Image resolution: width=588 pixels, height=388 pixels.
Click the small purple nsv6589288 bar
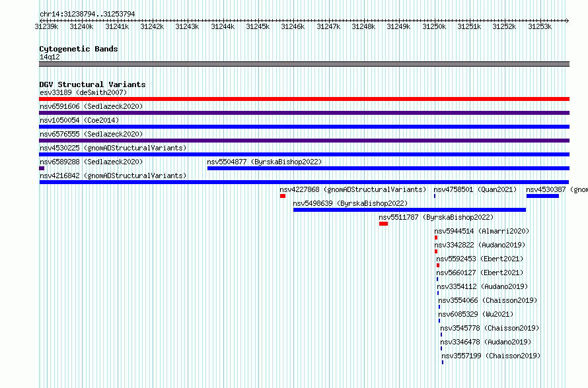[x=42, y=168]
